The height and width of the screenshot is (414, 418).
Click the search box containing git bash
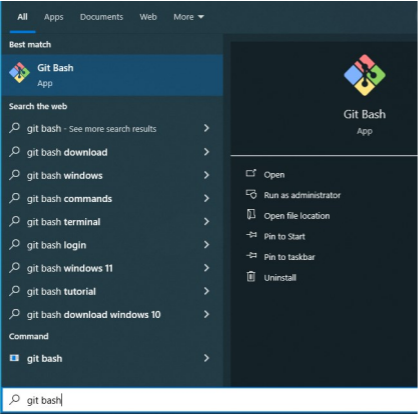click(x=209, y=400)
